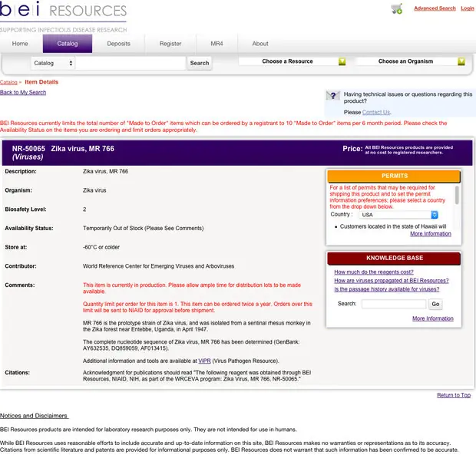Click the KNOWLEDGE BASE red header

pos(394,258)
